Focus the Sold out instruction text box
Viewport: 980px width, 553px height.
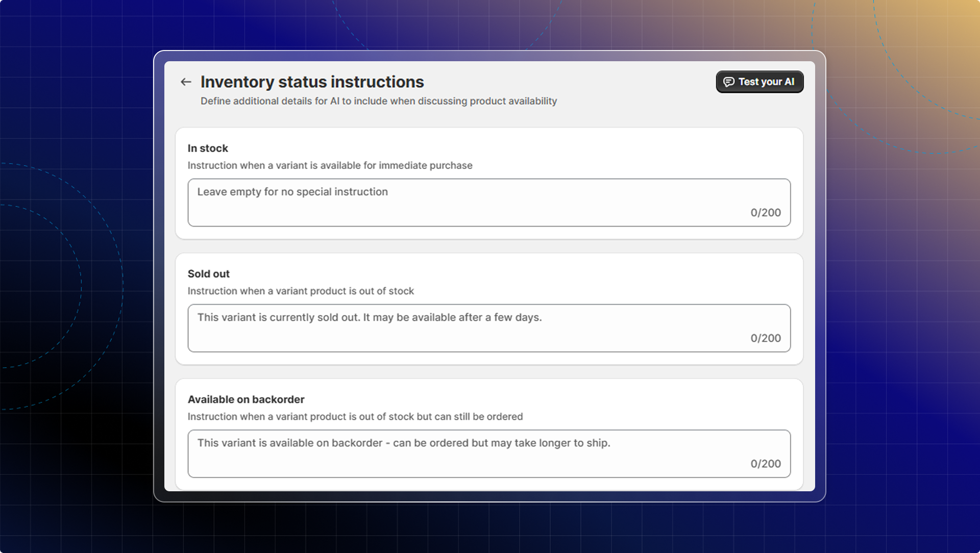pyautogui.click(x=488, y=329)
